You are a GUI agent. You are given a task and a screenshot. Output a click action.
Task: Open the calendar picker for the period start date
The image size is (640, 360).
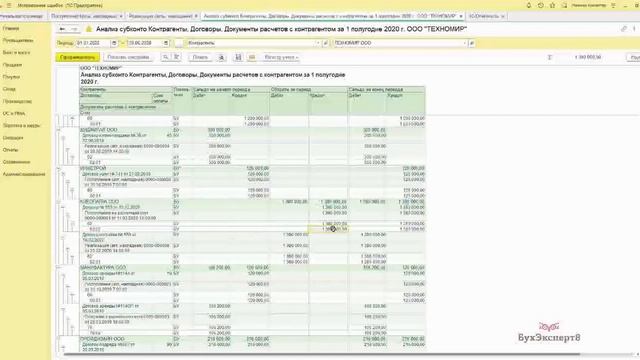pyautogui.click(x=114, y=43)
